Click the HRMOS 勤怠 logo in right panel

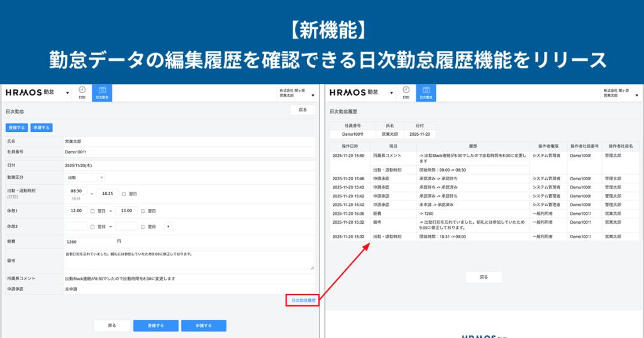(x=353, y=92)
